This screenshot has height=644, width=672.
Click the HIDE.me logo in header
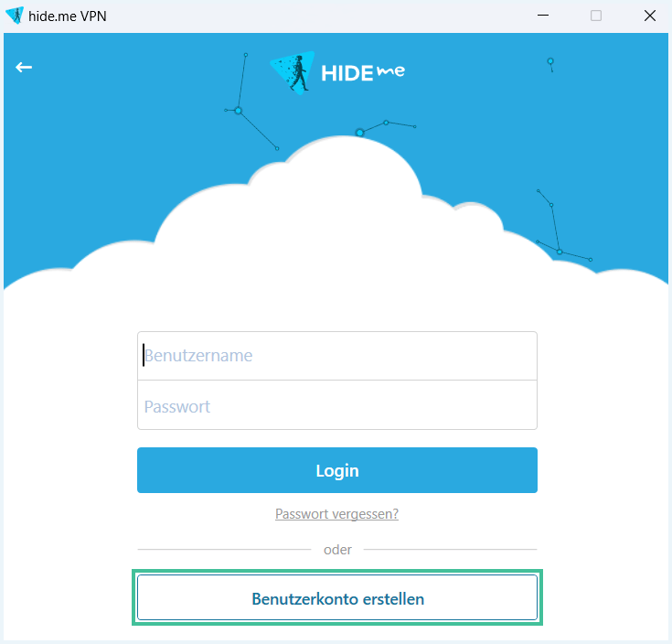[x=337, y=73]
